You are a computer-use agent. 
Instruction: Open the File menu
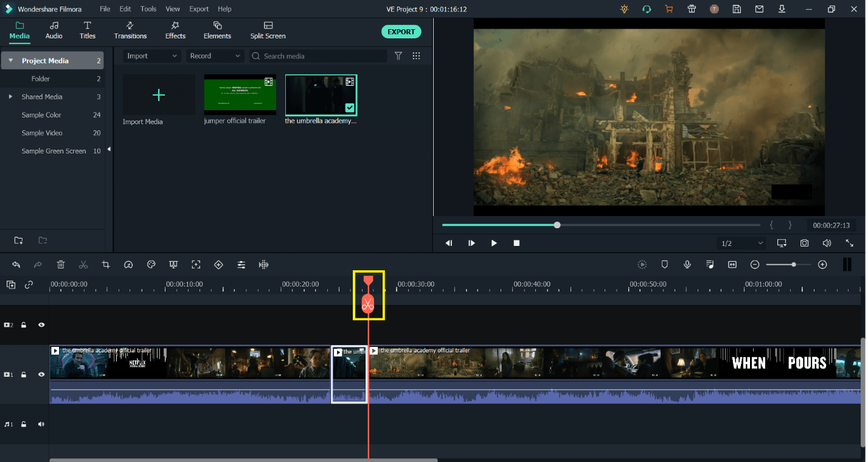point(105,9)
